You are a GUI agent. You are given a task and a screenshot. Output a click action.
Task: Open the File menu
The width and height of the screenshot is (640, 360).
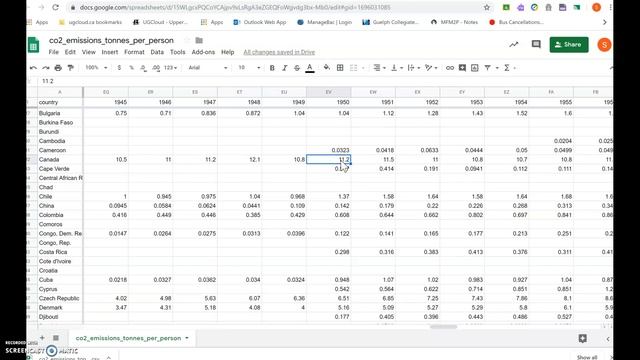tap(53, 52)
